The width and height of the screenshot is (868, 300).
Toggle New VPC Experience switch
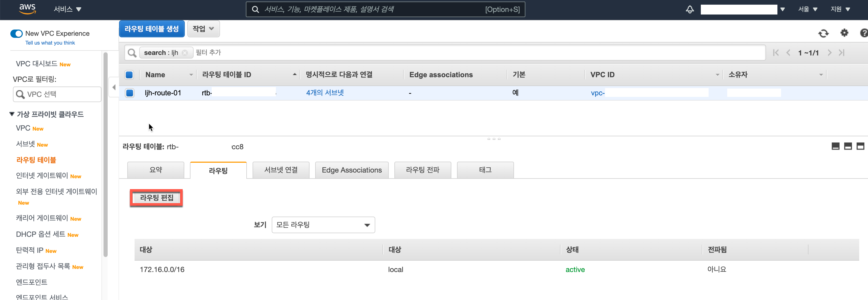(x=16, y=33)
